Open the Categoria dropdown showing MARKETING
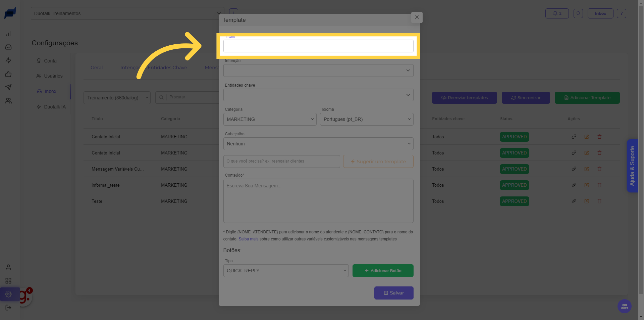644x320 pixels. [x=270, y=119]
